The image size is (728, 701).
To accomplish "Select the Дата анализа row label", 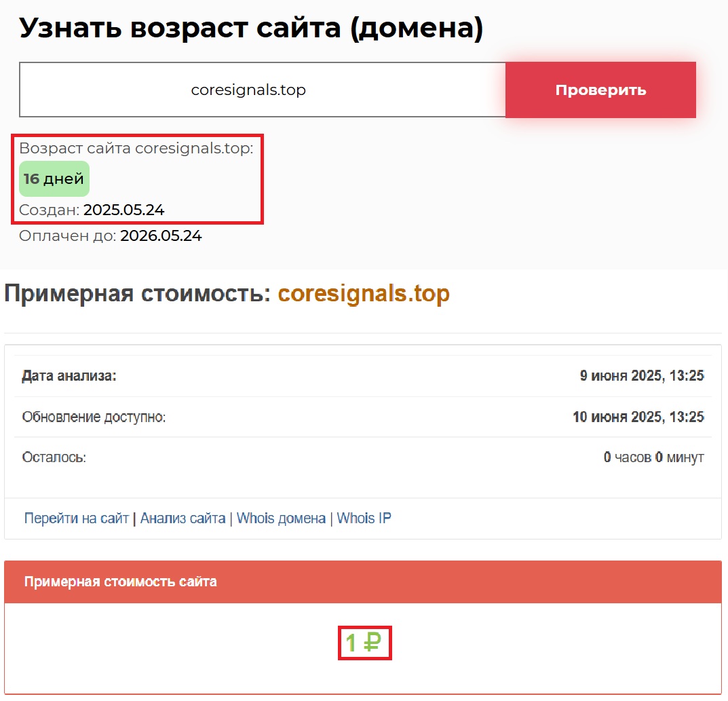I will point(69,376).
